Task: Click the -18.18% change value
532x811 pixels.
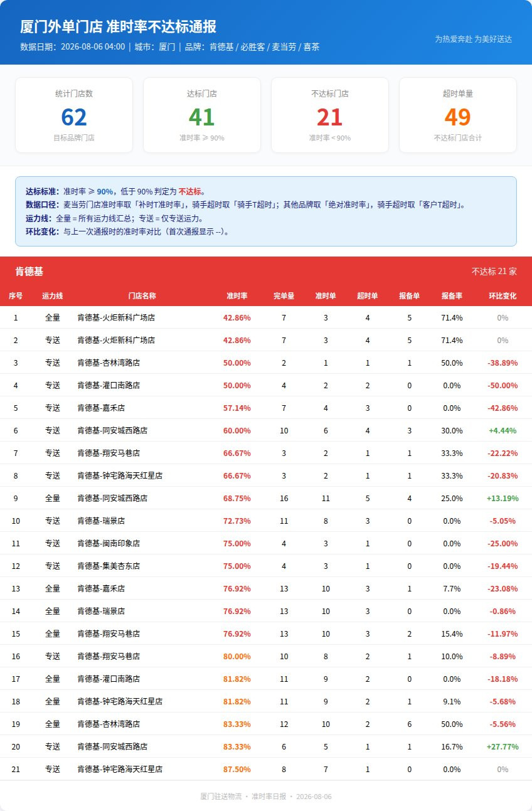Action: (x=503, y=679)
